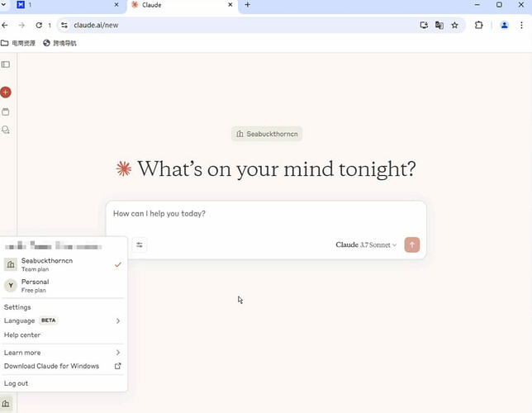Open site information icon in address bar

pos(64,25)
